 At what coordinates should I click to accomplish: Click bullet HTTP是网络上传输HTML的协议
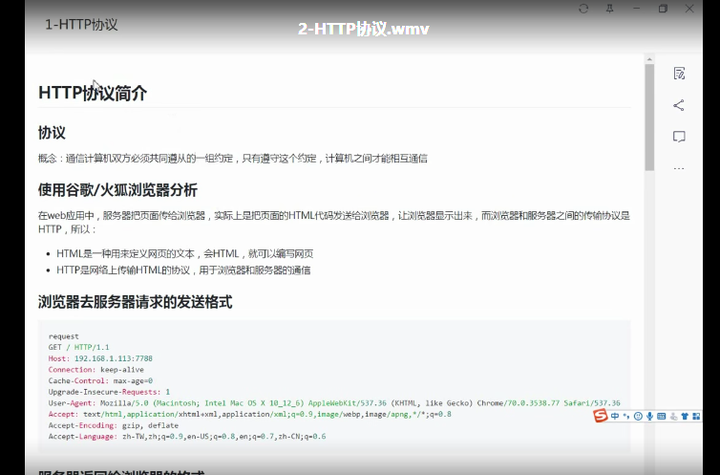point(183,270)
